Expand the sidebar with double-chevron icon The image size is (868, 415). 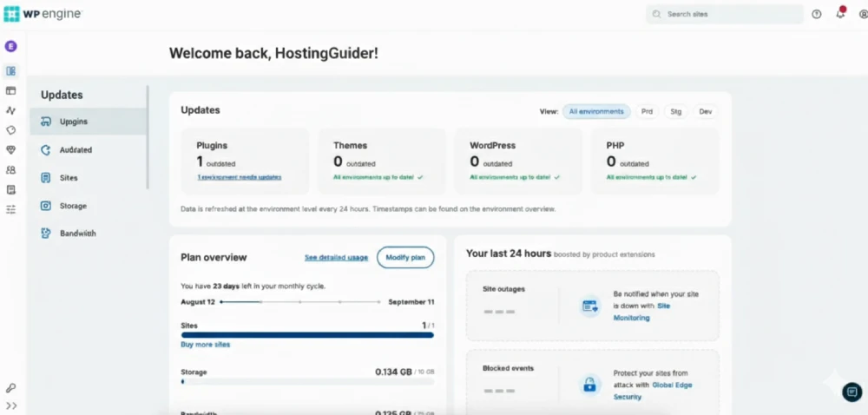pyautogui.click(x=11, y=405)
